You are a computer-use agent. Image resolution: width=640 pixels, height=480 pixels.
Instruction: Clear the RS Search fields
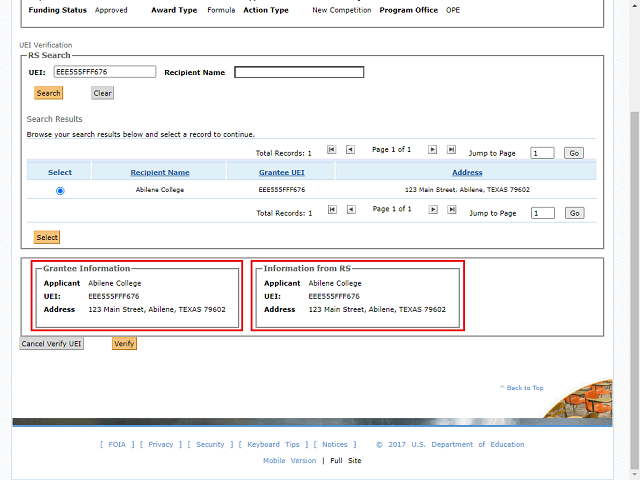click(x=102, y=93)
